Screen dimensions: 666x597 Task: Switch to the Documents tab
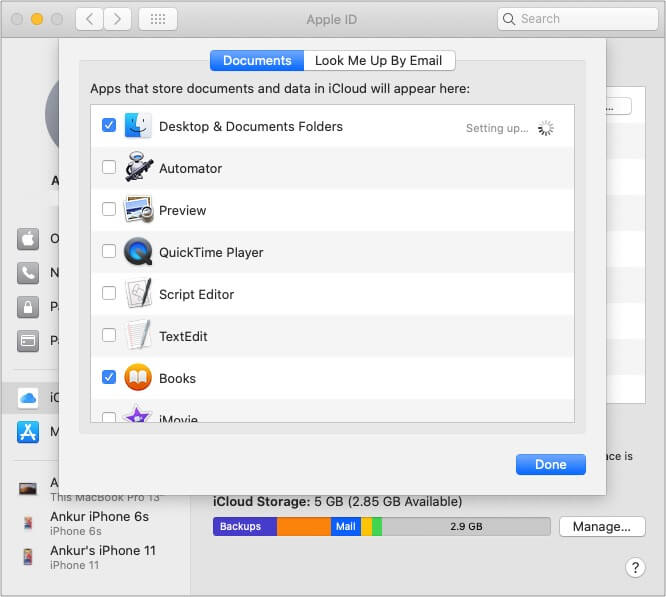pos(257,60)
